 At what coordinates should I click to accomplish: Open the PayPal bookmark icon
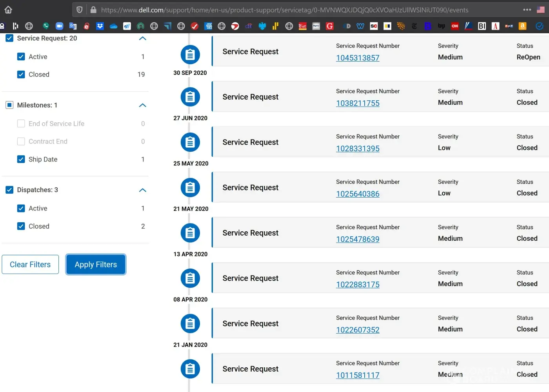[x=316, y=26]
